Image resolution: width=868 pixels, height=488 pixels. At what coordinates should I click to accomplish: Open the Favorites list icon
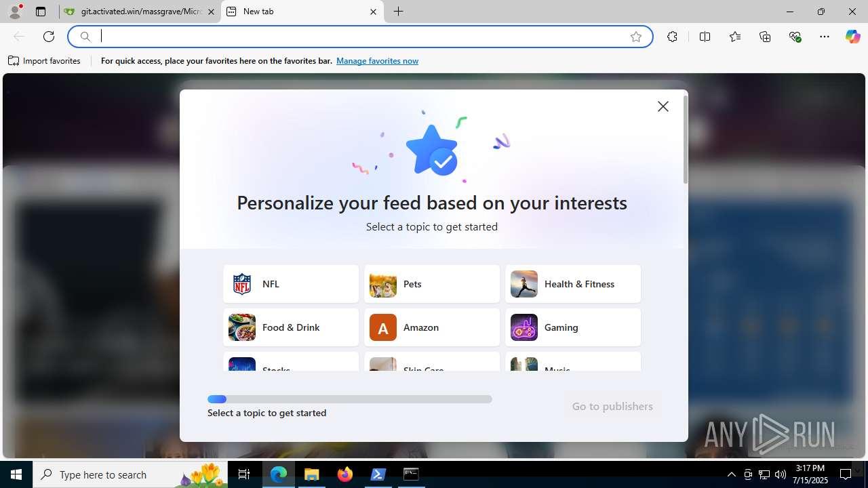[735, 37]
